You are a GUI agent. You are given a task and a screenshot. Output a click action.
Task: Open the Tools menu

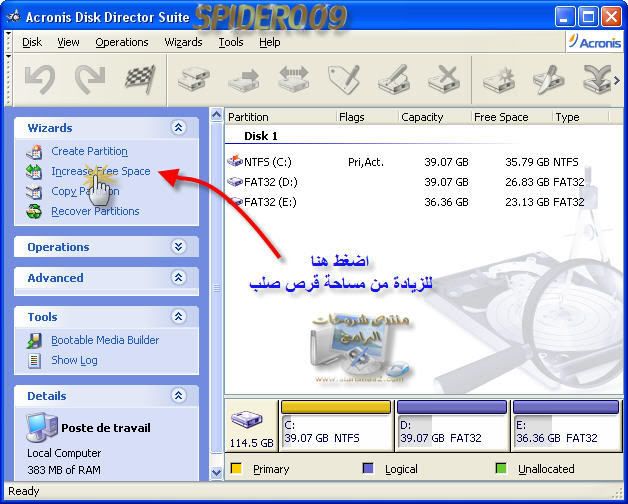coord(231,42)
